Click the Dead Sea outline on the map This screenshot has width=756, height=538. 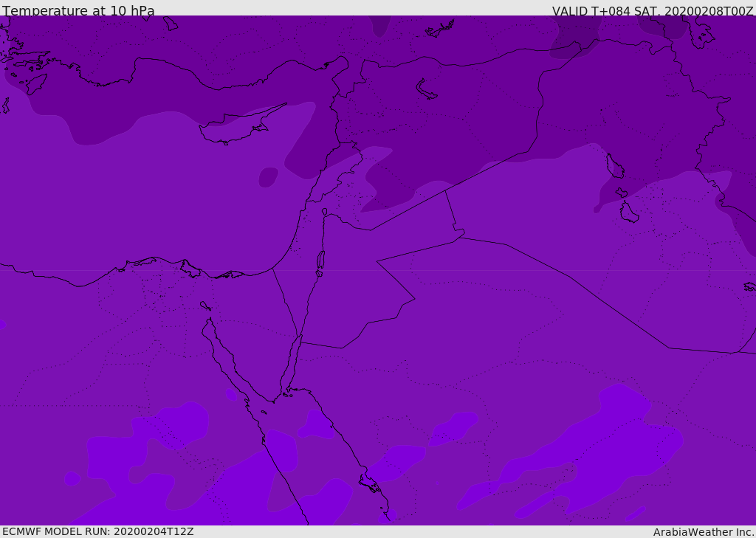320,261
